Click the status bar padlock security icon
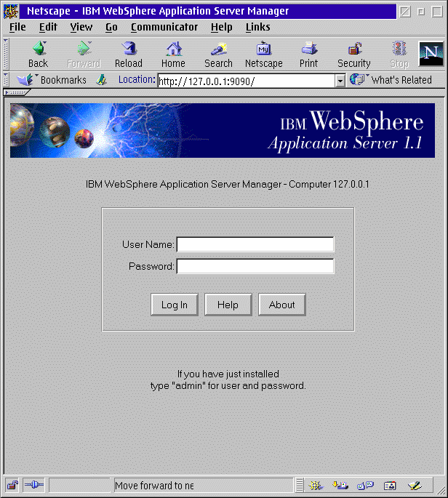This screenshot has width=448, height=498. pos(12,485)
